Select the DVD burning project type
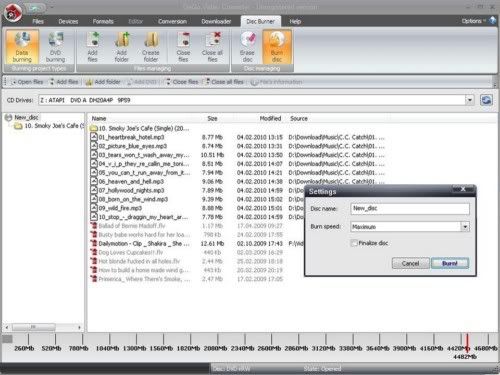The width and height of the screenshot is (500, 375). pyautogui.click(x=55, y=47)
